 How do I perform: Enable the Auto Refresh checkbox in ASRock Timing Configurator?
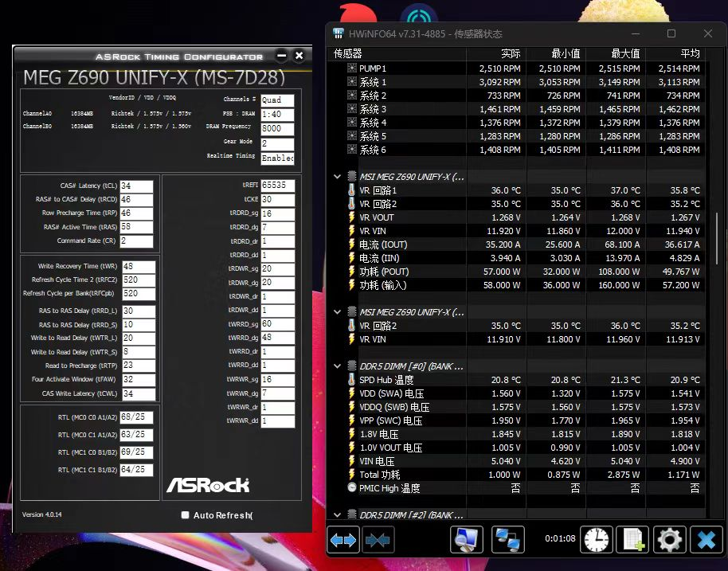coord(186,514)
